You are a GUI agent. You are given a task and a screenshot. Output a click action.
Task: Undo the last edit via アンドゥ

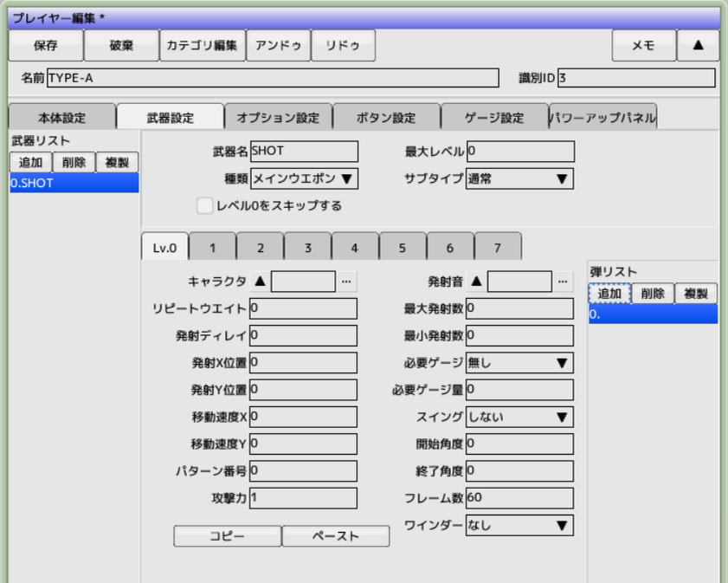[279, 45]
